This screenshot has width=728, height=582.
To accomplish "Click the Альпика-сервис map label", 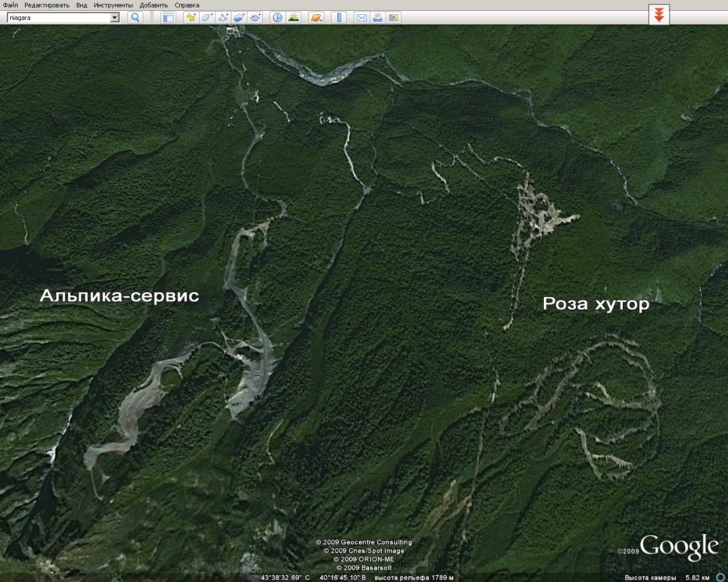I will [119, 296].
